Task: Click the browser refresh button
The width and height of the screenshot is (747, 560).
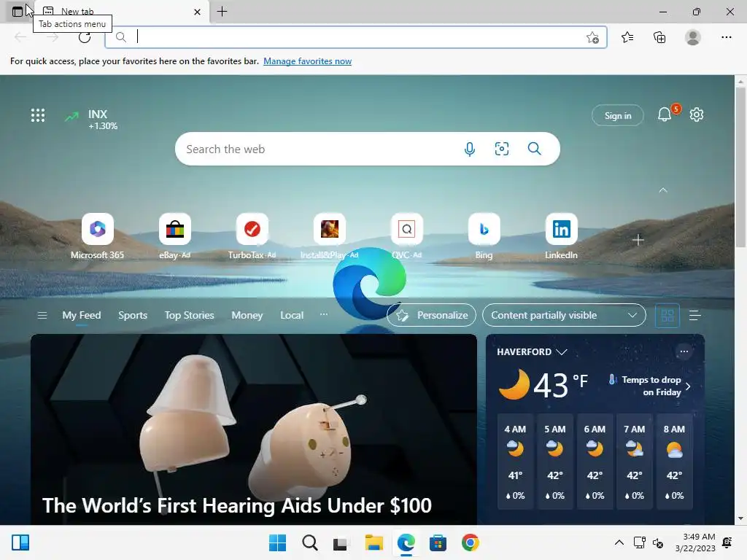Action: 85,37
